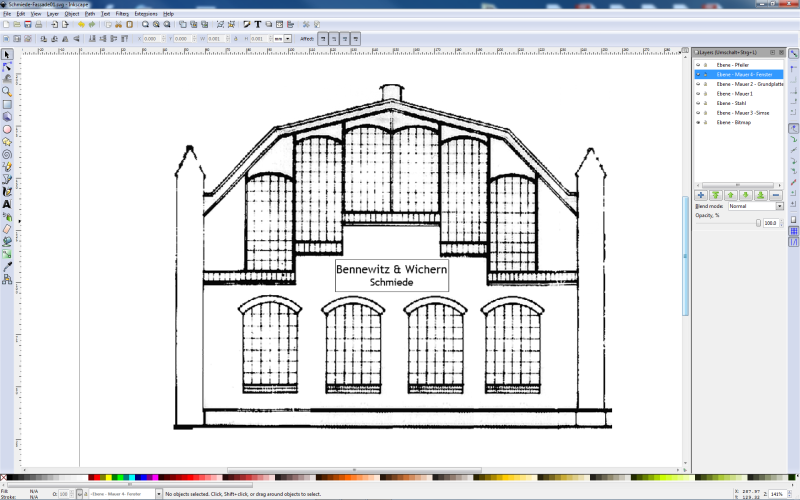Select the Node editing tool
Screen dimensions: 800x500
coord(7,67)
